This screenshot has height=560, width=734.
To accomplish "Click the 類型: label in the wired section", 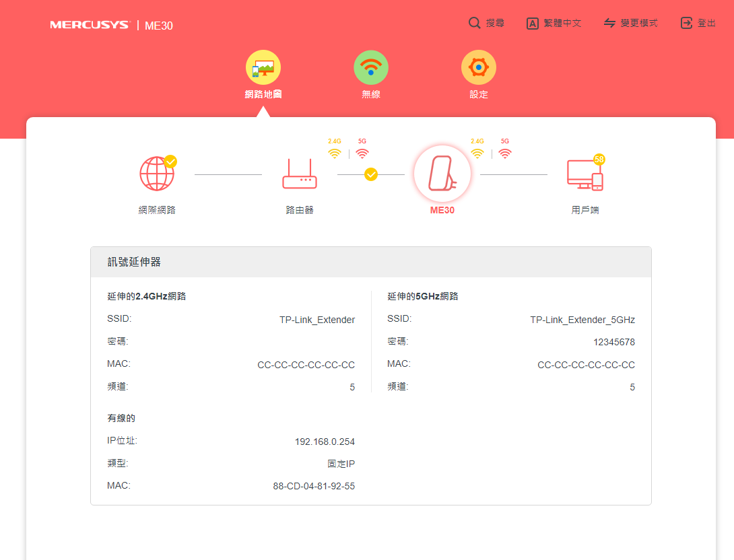I will (x=117, y=463).
